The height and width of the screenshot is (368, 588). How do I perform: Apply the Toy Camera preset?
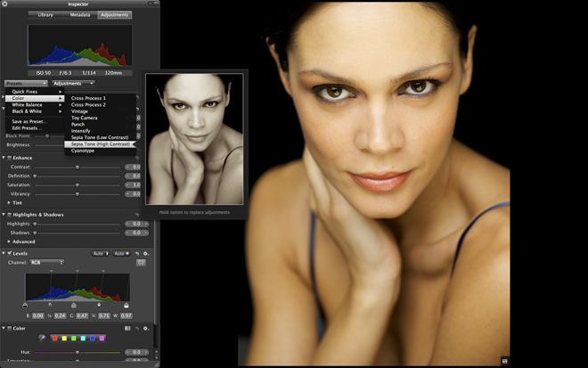pos(100,118)
